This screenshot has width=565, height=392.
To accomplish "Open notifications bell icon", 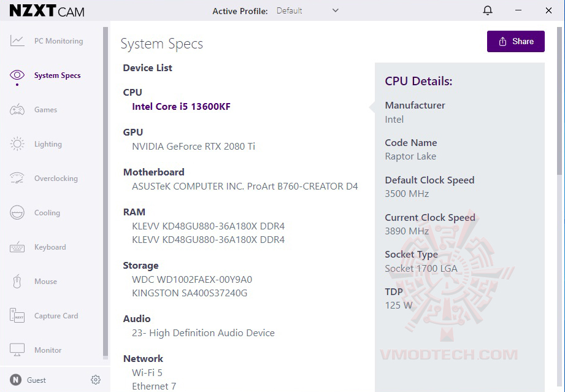I will 488,10.
